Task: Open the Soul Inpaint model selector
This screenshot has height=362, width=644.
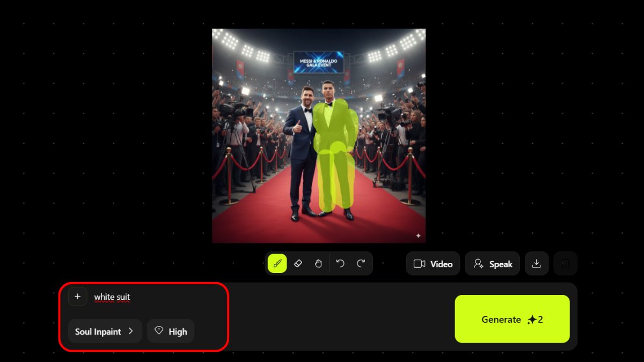Action: pyautogui.click(x=105, y=331)
